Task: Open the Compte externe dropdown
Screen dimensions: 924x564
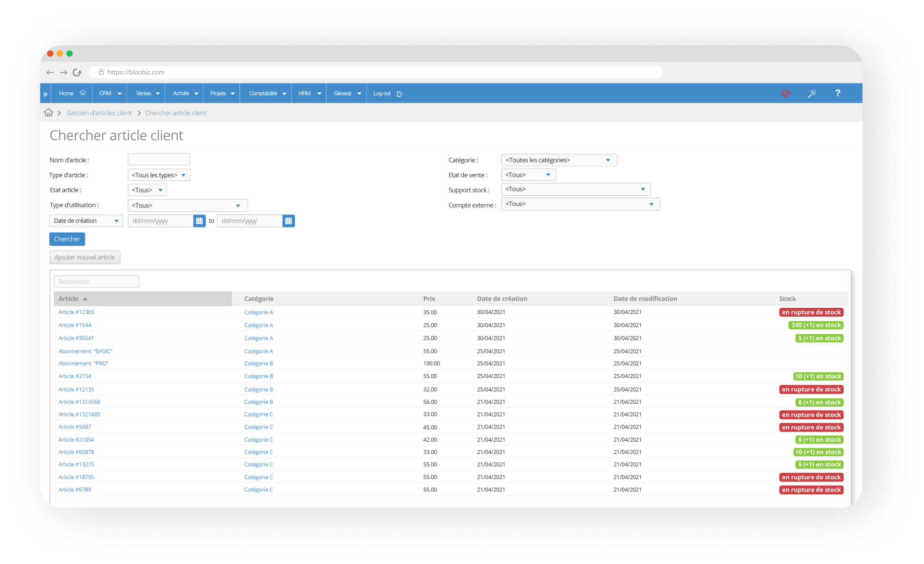Action: (580, 204)
